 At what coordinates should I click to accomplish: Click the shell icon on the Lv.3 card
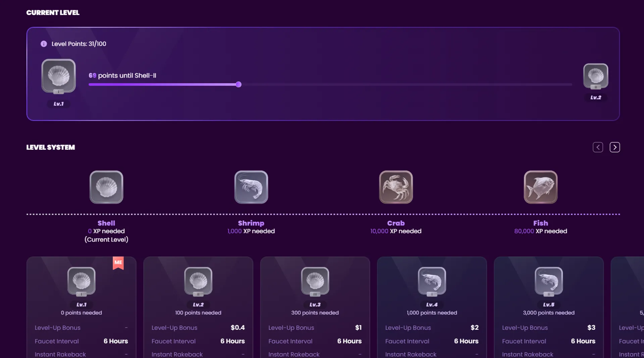pyautogui.click(x=315, y=281)
